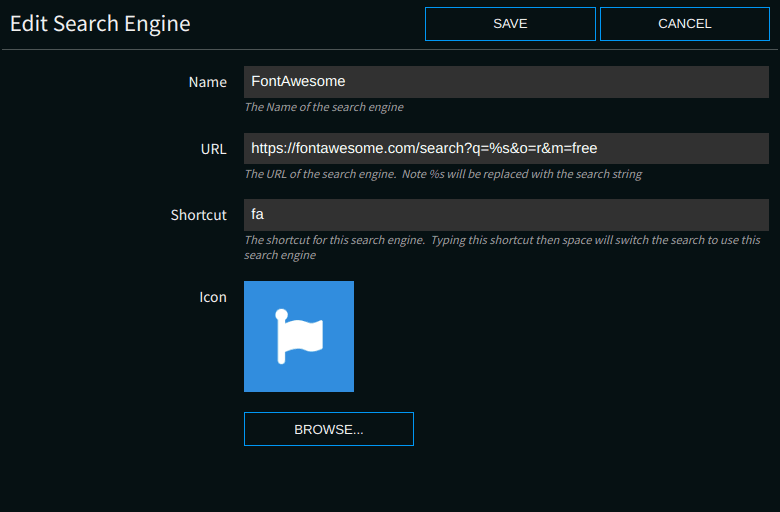Click the 'FontAwesome' text in Name field
The image size is (780, 512).
[x=298, y=82]
